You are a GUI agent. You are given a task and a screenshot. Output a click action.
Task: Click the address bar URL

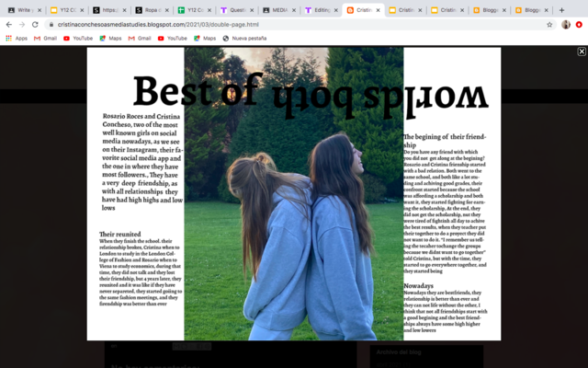[x=158, y=25]
